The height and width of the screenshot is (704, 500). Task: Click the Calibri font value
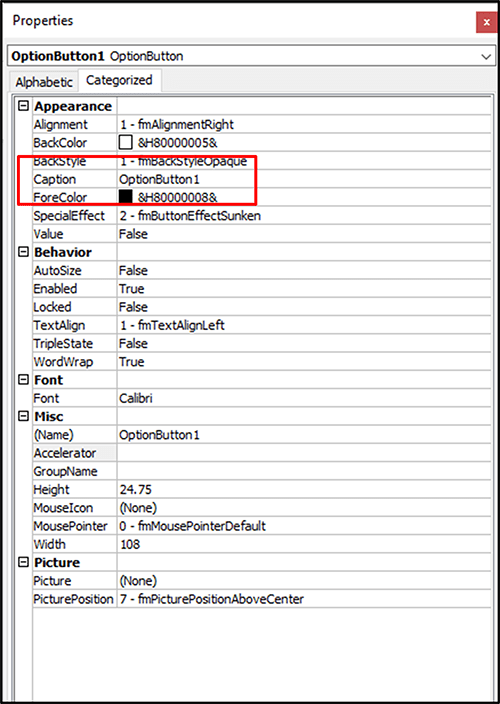136,398
